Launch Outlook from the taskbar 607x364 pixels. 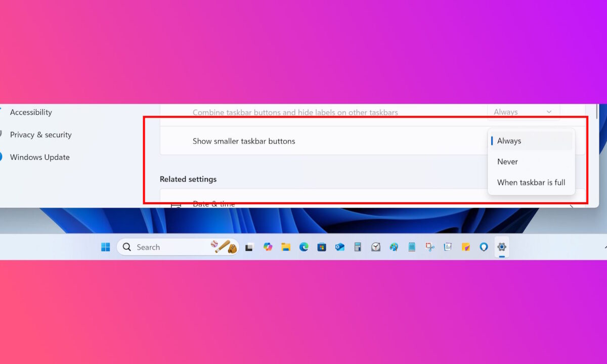340,247
